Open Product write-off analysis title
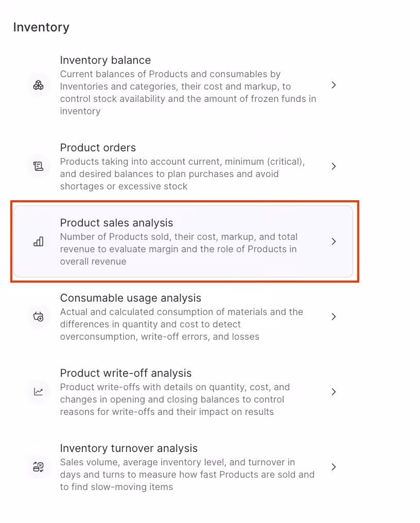 coord(126,373)
